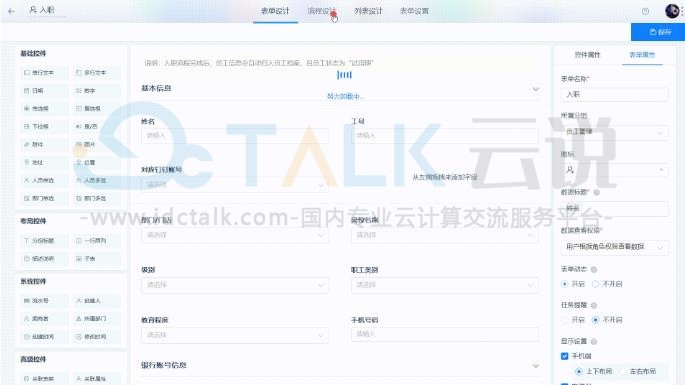Screen dimensions: 685x385
Task: Add the 数字 number control
Action: click(96, 90)
